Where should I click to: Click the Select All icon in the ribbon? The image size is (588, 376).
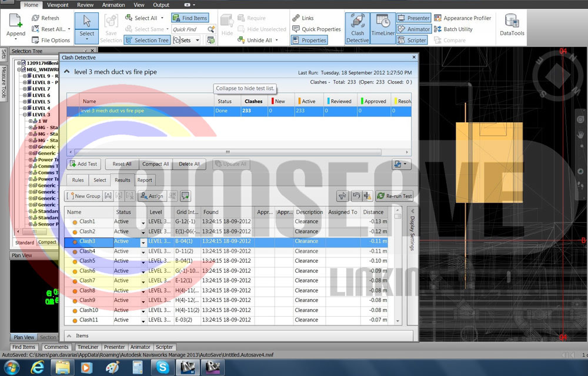(129, 18)
